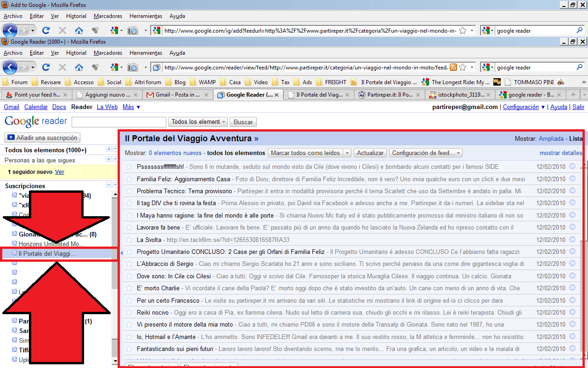588x368 pixels.
Task: Bookmark this page with the star icon
Action: pos(463,67)
